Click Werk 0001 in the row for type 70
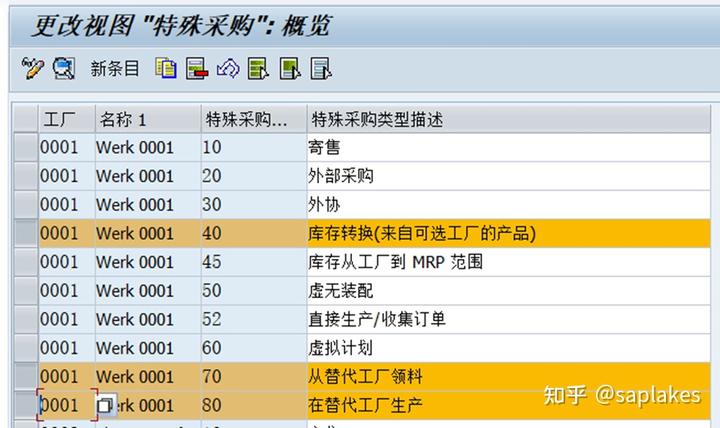 [148, 377]
